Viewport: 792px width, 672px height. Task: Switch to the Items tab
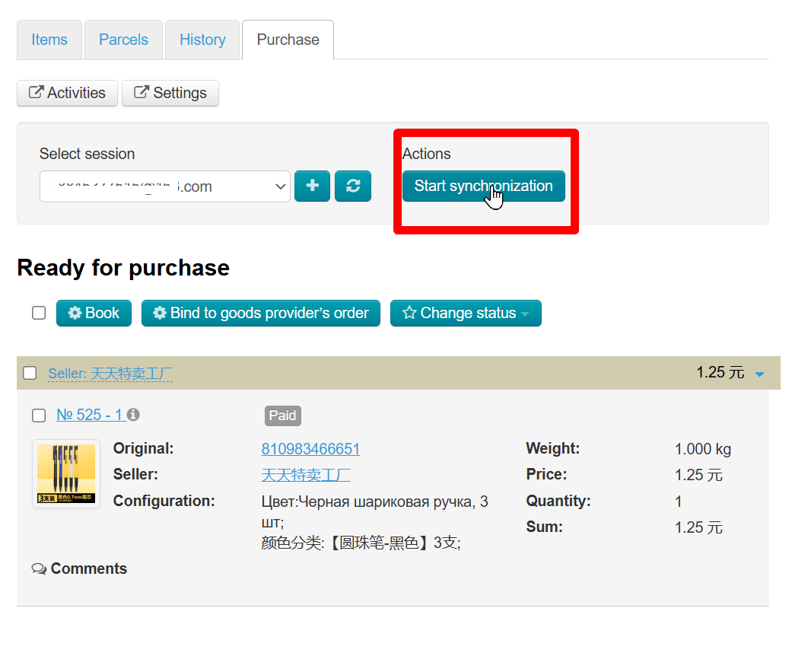coord(49,40)
